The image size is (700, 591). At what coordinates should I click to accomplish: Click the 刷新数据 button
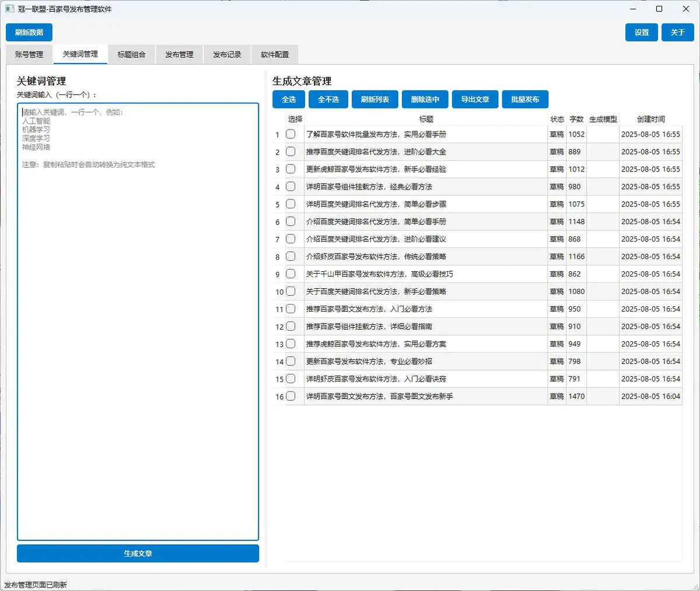(29, 33)
